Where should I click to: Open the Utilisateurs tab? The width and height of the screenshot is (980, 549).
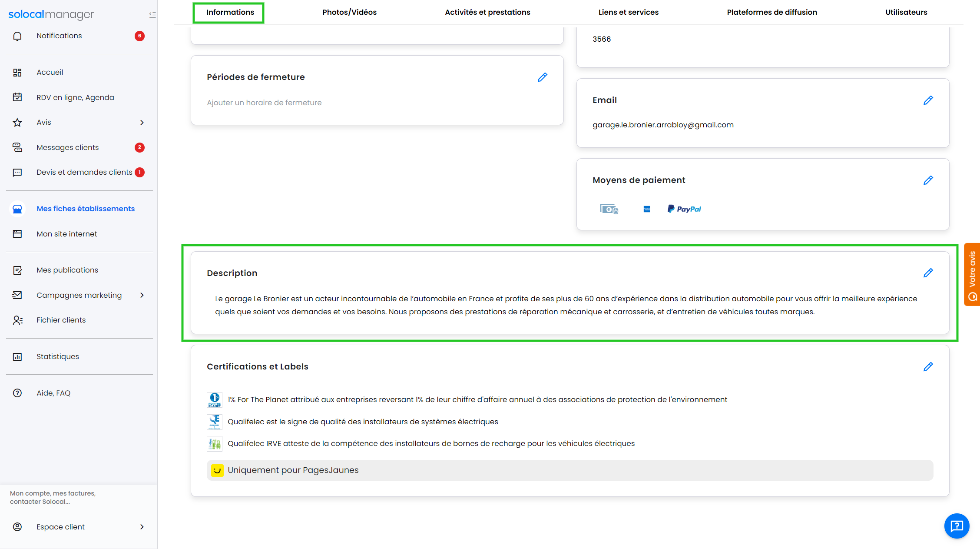point(906,12)
